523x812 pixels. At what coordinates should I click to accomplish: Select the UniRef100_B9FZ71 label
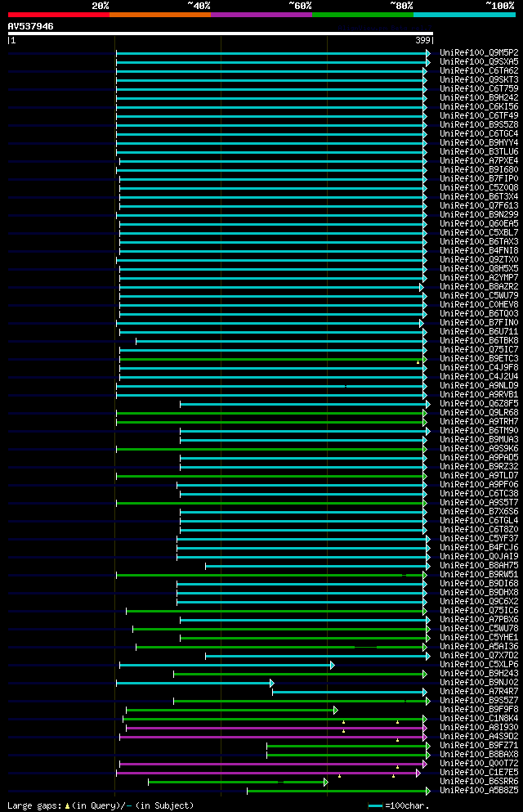click(x=479, y=745)
